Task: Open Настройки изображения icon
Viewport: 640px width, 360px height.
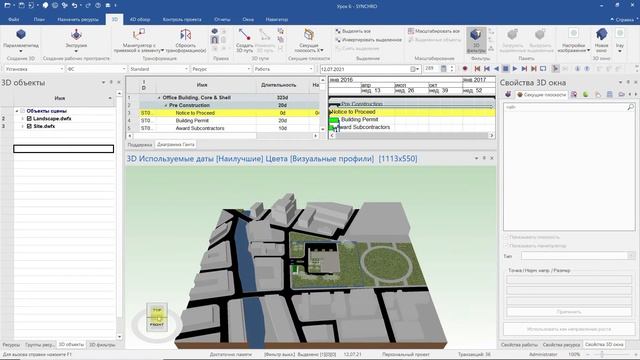Action: (x=573, y=34)
